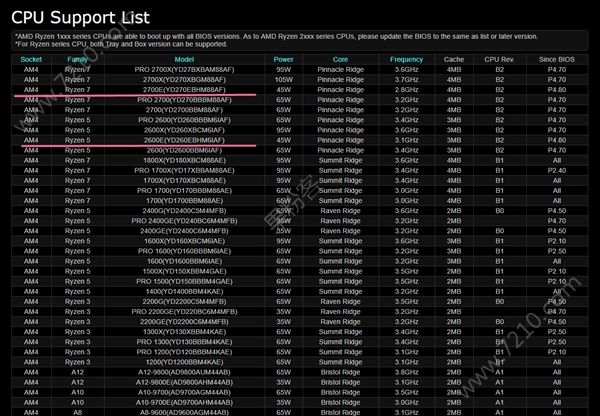
Task: Select the PRO 1700X model cell
Action: [184, 170]
